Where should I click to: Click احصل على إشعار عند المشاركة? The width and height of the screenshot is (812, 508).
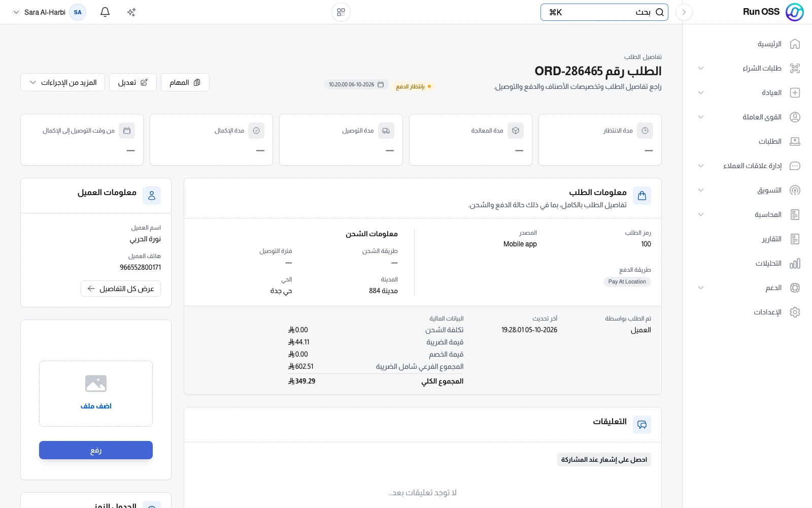click(604, 460)
